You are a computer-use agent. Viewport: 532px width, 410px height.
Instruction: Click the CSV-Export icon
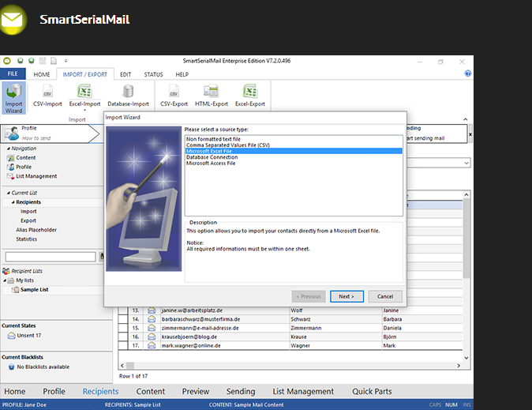[174, 92]
